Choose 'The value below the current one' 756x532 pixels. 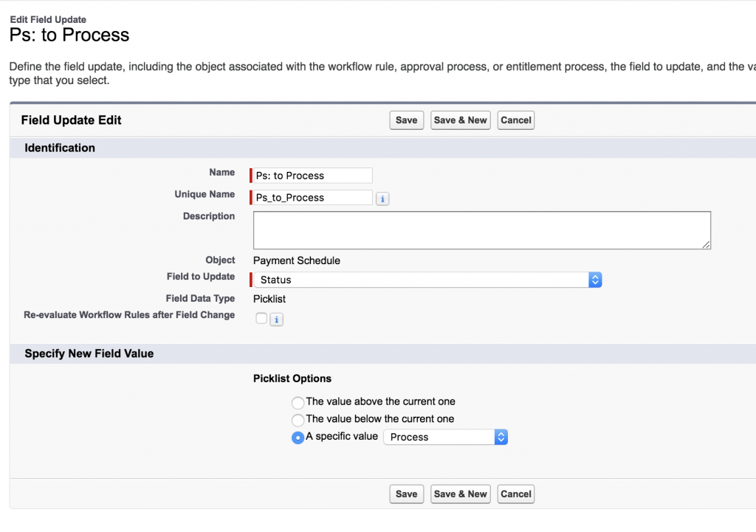[x=298, y=420]
